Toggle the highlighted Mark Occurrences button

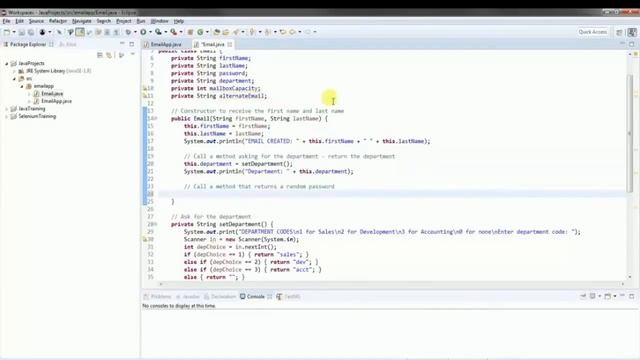pos(80,32)
